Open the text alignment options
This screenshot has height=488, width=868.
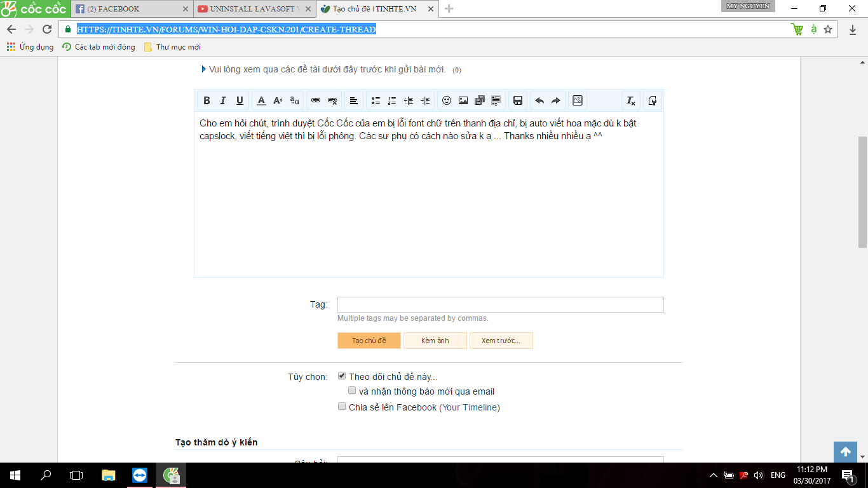(x=354, y=100)
